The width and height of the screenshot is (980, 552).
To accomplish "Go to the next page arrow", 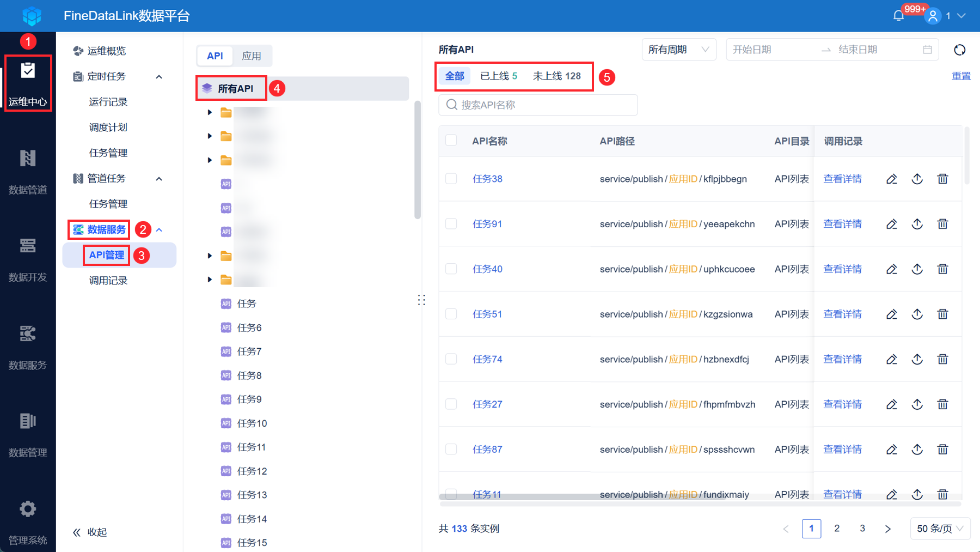I will click(888, 529).
